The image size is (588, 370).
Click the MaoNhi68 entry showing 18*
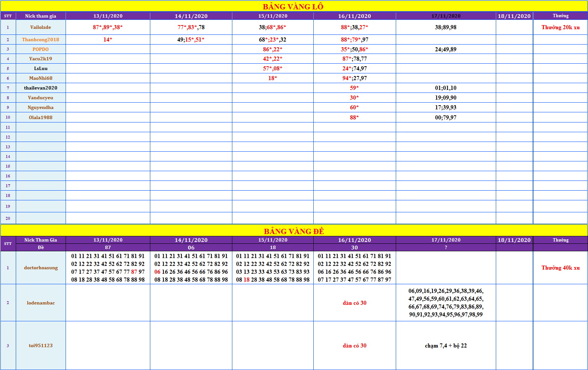272,78
